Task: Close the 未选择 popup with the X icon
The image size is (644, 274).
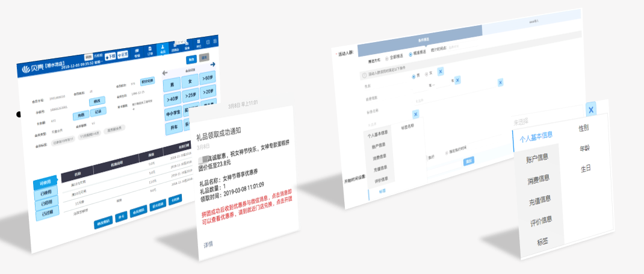Action: point(591,109)
